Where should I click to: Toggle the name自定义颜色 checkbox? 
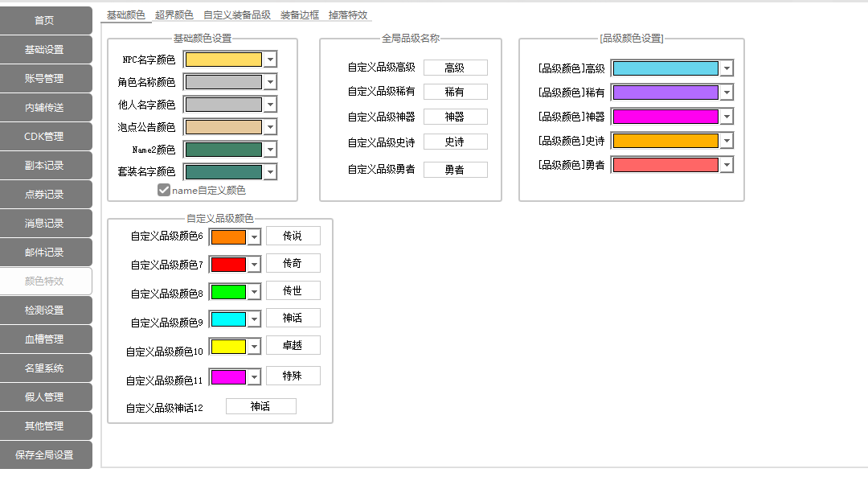coord(164,191)
